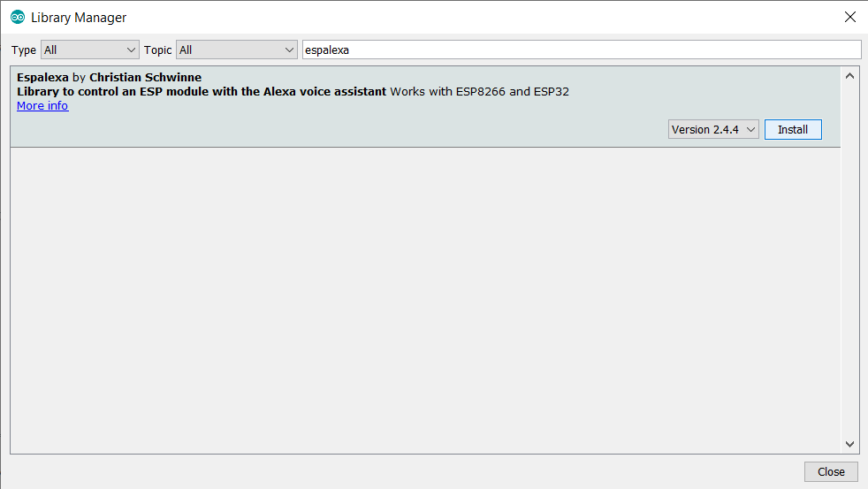
Task: Click the Type filter label
Action: point(24,50)
